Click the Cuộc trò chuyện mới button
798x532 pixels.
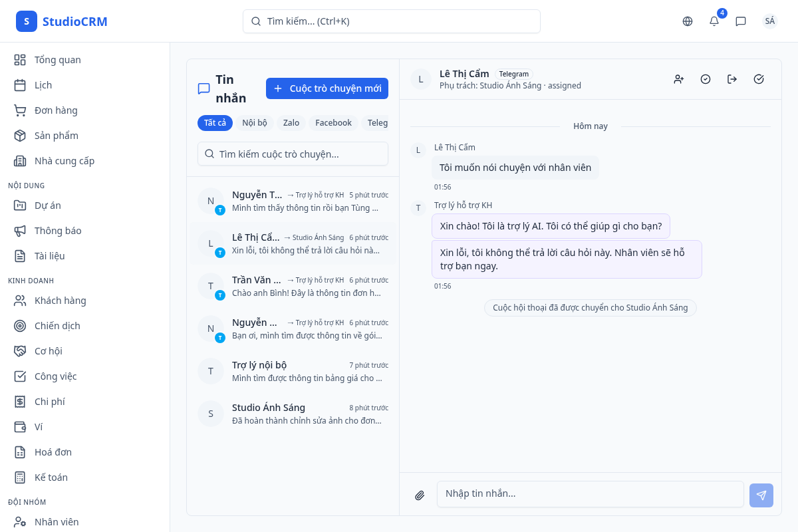tap(327, 88)
